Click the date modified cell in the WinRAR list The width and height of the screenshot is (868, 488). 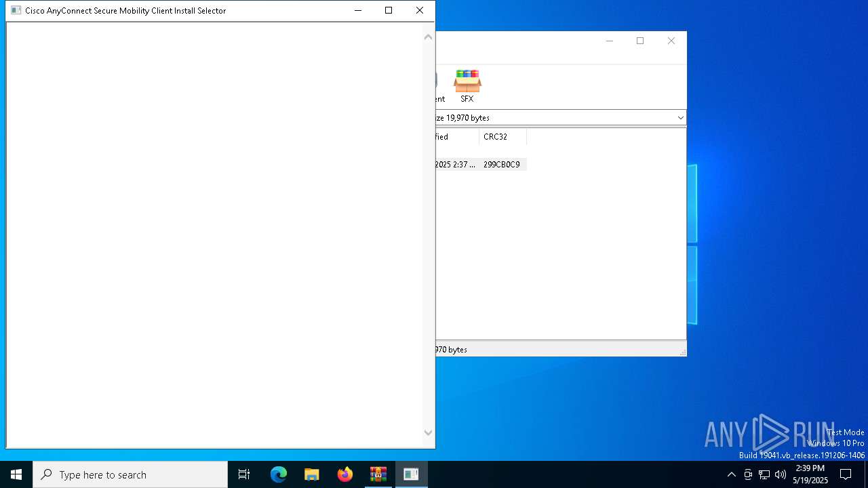click(x=456, y=165)
